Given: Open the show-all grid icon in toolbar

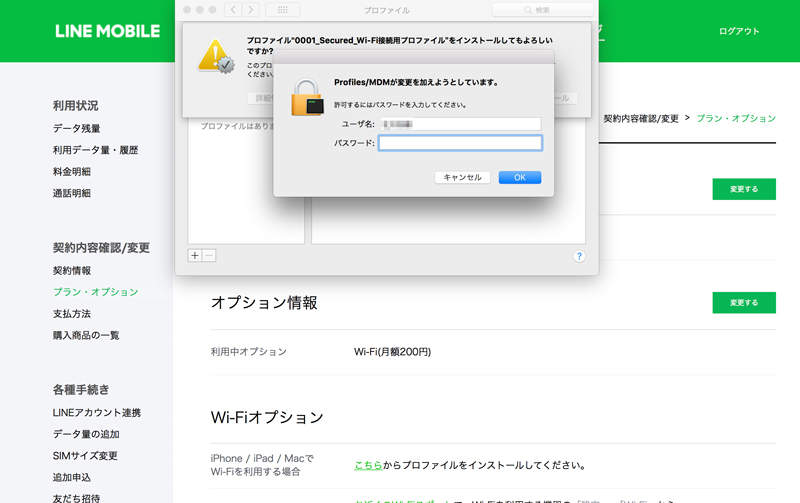Looking at the screenshot, I should tap(283, 10).
